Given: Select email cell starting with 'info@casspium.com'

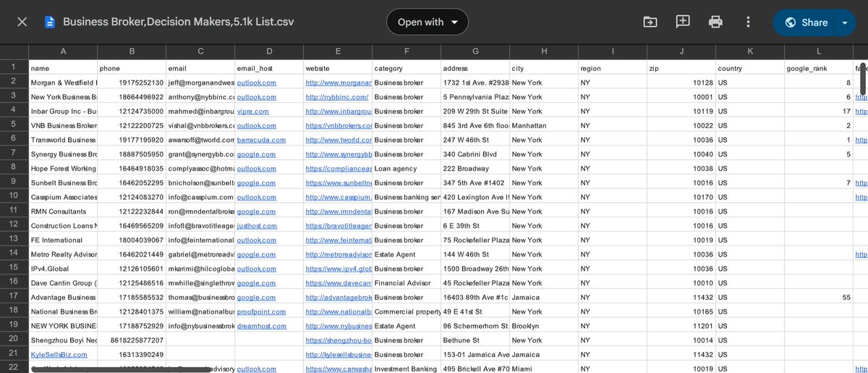Looking at the screenshot, I should pyautogui.click(x=200, y=197).
